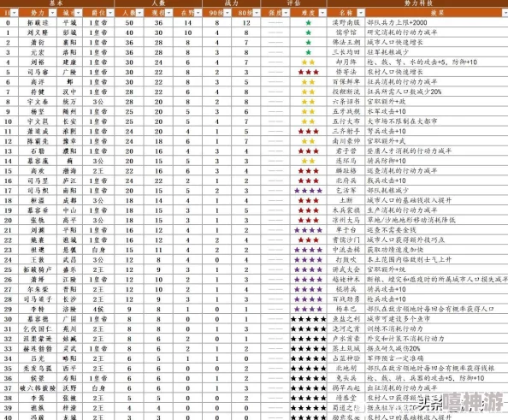Select the 汉中 city cell
Viewport: 508px width, 420px height.
coord(69,92)
